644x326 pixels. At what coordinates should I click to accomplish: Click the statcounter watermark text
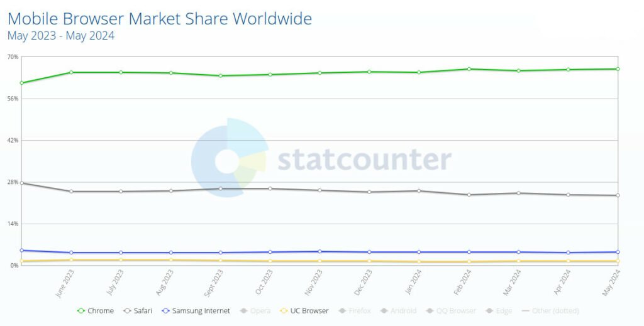pos(364,160)
